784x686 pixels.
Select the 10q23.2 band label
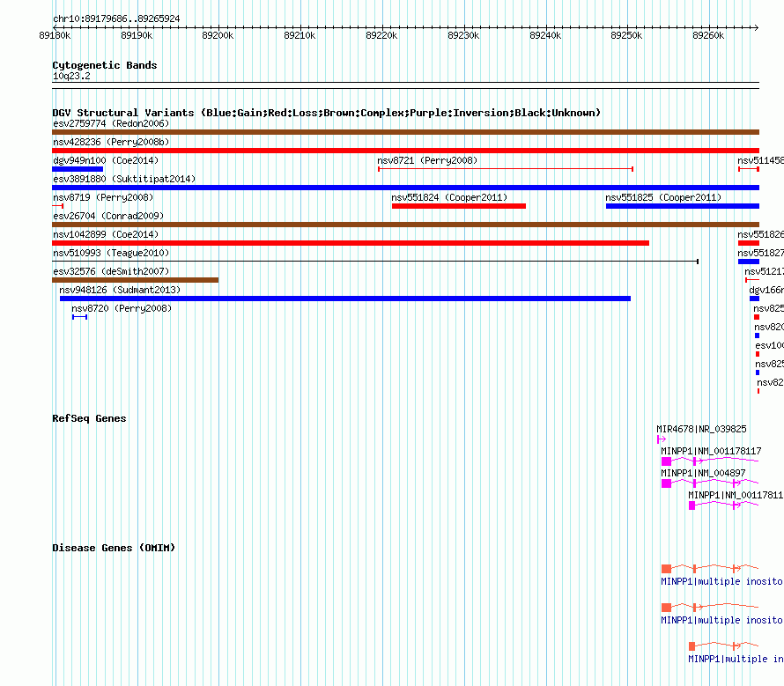(x=71, y=76)
